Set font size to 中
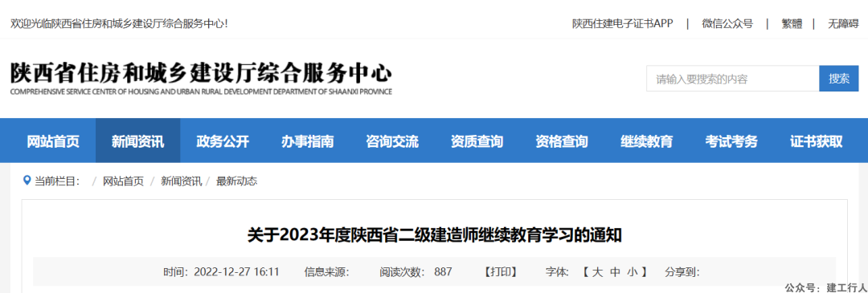868x293 pixels. click(615, 271)
